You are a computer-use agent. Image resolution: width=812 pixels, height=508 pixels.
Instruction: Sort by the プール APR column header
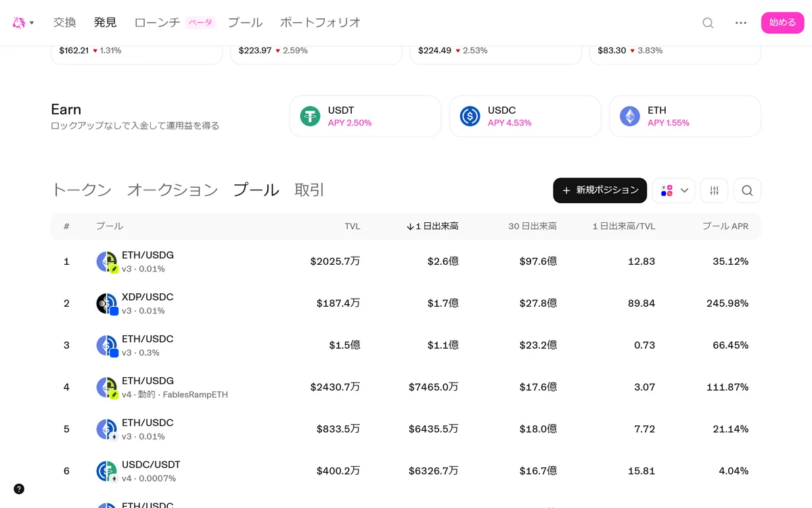pos(725,226)
